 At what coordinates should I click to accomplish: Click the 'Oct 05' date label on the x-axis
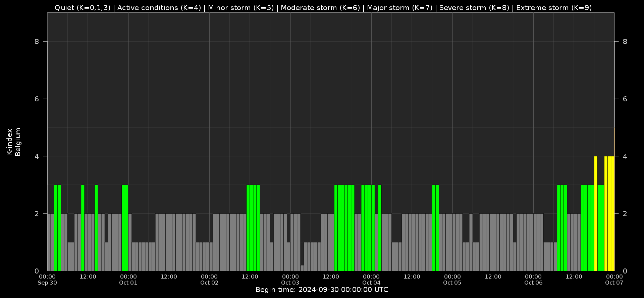(x=452, y=283)
